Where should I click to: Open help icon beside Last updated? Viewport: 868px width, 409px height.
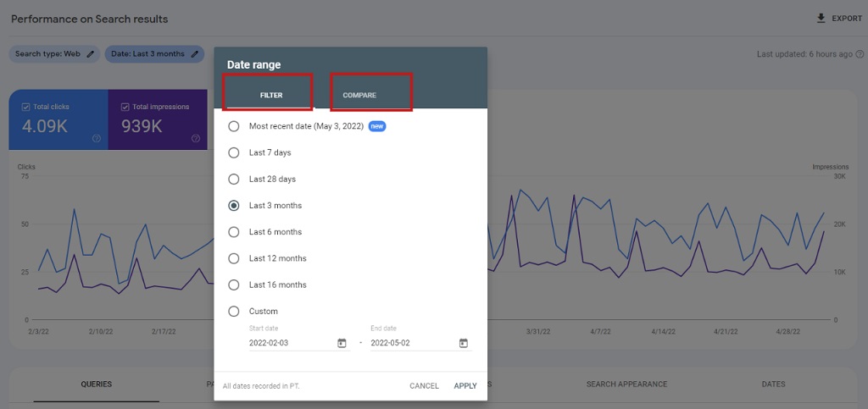pyautogui.click(x=860, y=54)
